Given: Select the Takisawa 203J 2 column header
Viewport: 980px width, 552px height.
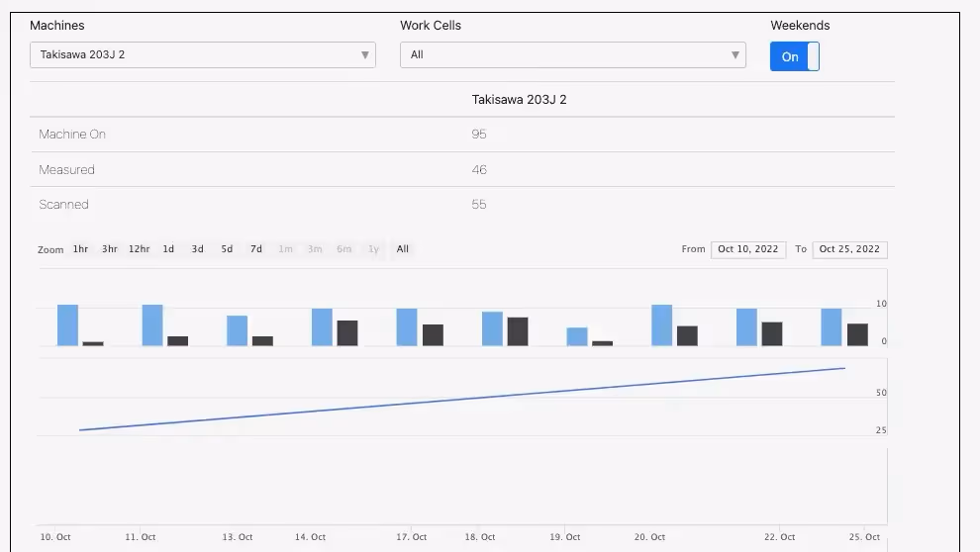Looking at the screenshot, I should pyautogui.click(x=520, y=100).
